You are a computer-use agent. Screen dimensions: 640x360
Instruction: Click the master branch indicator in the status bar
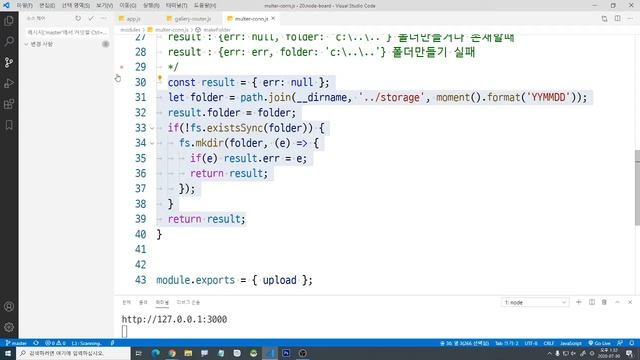[x=16, y=343]
